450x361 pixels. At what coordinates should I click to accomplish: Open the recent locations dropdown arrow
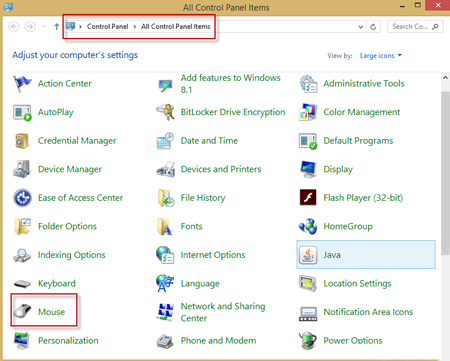(x=44, y=26)
